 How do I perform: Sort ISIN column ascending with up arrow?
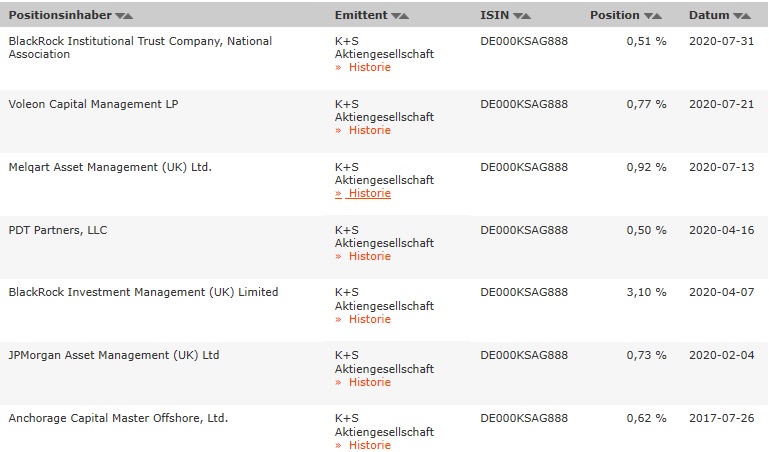point(525,16)
